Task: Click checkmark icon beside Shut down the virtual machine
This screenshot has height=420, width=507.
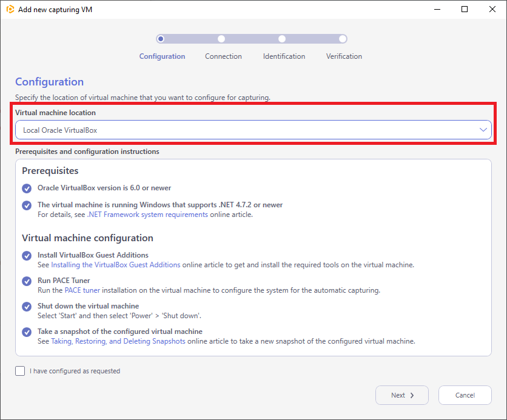Action: pyautogui.click(x=27, y=307)
